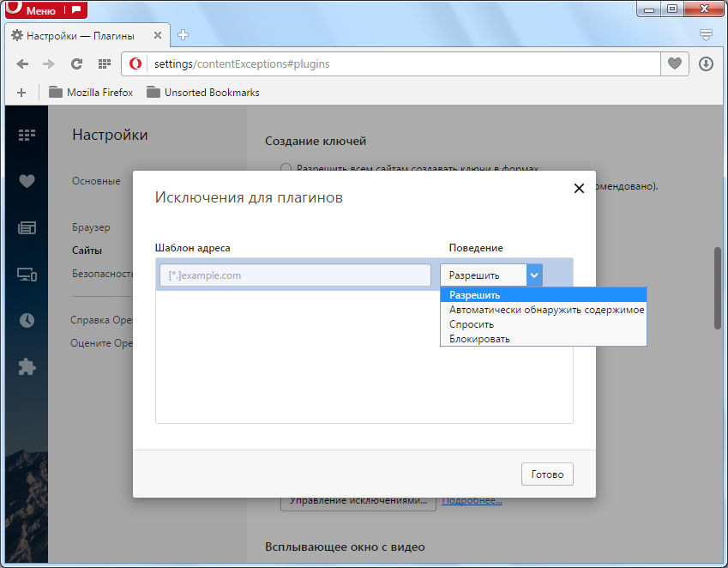Open Основные settings section
This screenshot has height=568, width=728.
(x=96, y=181)
